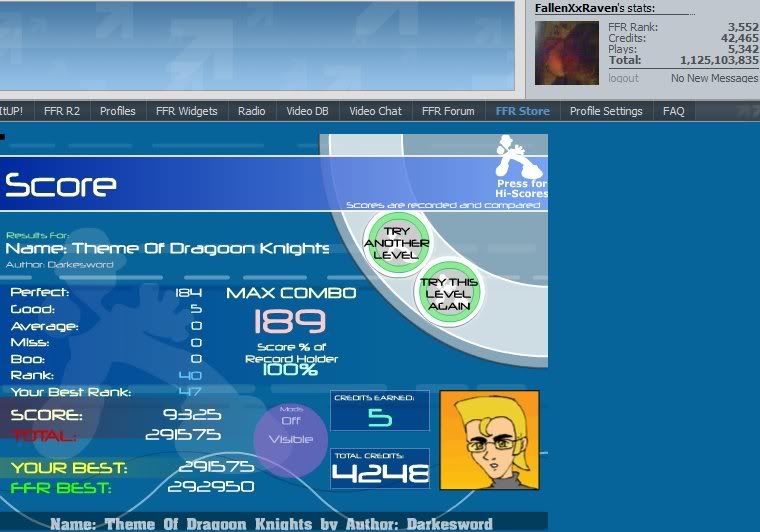Click the Total Credits counter box
The image size is (760, 532).
click(380, 468)
